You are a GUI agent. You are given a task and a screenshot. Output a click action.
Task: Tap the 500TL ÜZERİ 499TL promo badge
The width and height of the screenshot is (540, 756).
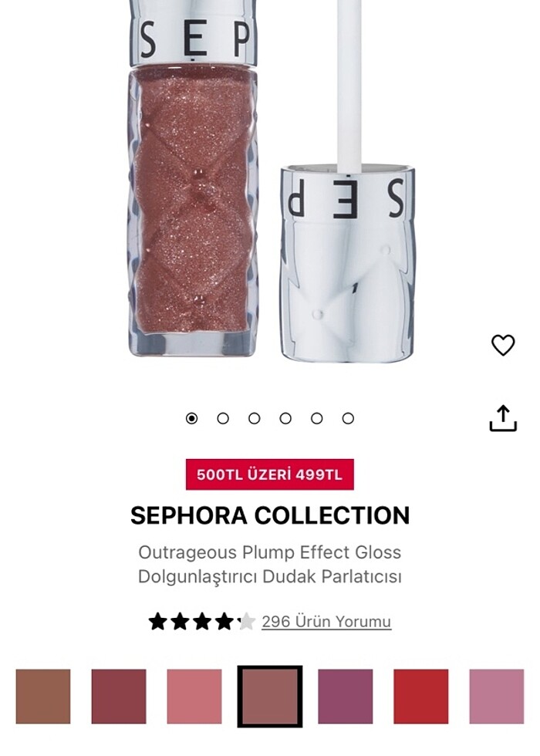(270, 474)
